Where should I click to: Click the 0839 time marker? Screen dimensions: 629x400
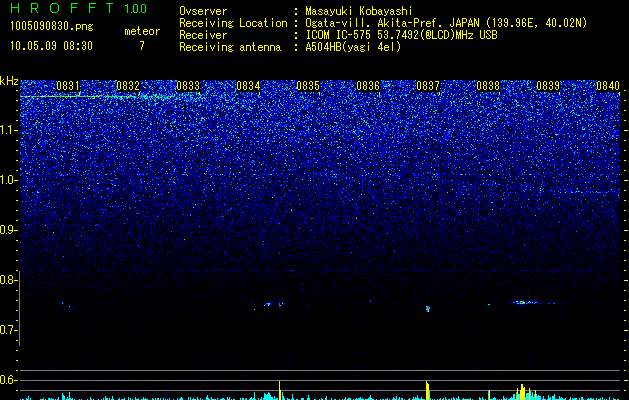548,85
